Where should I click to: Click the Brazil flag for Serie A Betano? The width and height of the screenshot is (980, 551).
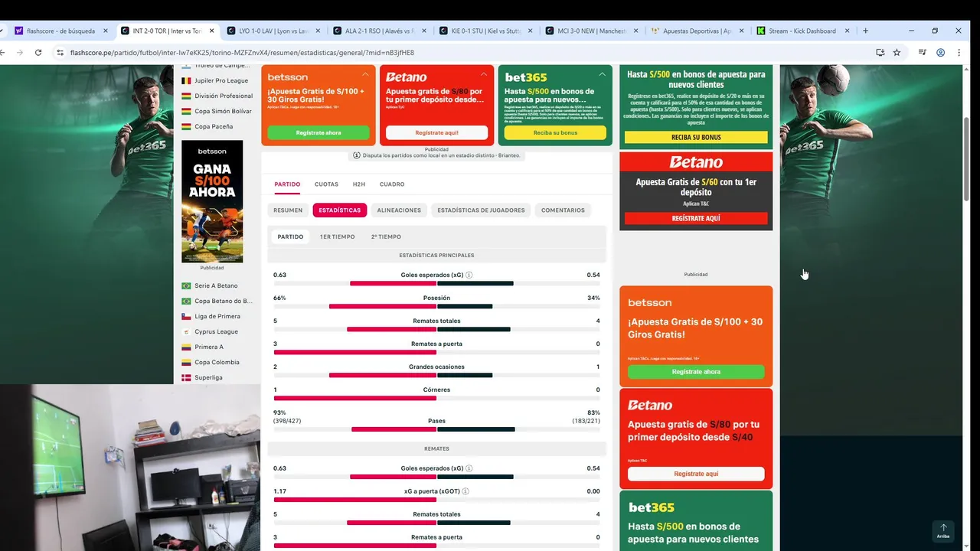tap(186, 285)
